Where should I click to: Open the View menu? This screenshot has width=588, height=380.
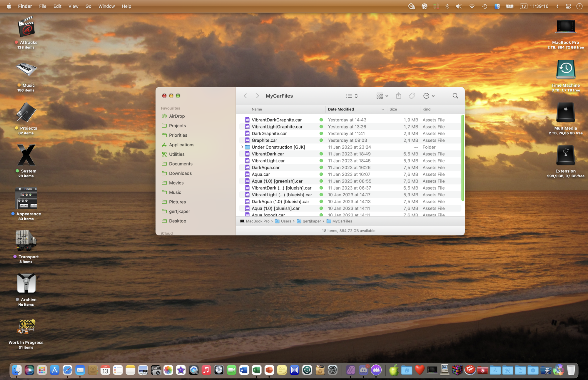tap(73, 6)
